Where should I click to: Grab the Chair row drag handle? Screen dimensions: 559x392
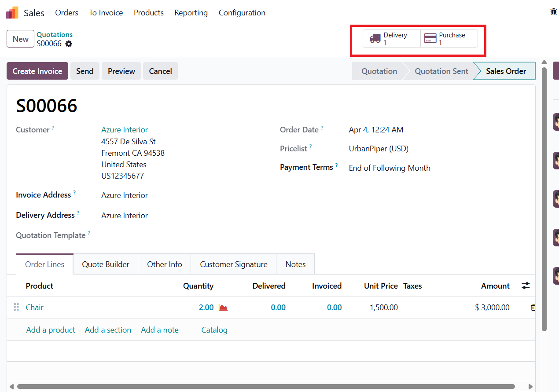click(x=16, y=308)
